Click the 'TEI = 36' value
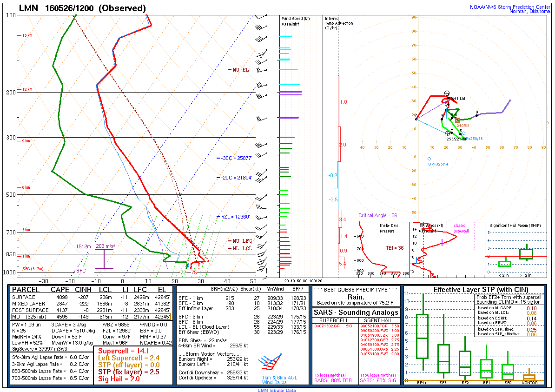This screenshot has height=392, width=555. point(395,248)
